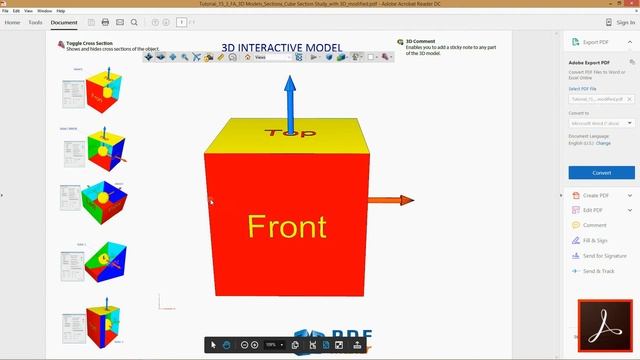Toggle cross section in 3D toolbar
The image size is (640, 360).
[384, 57]
